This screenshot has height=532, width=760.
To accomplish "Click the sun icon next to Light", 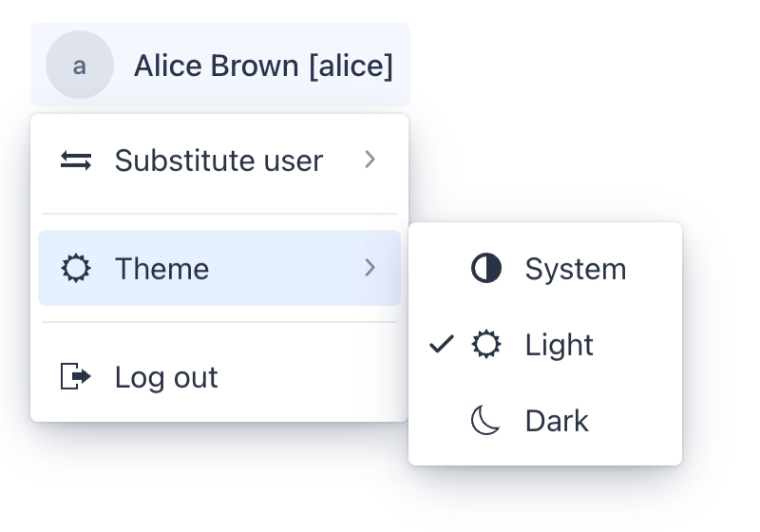I will click(486, 345).
